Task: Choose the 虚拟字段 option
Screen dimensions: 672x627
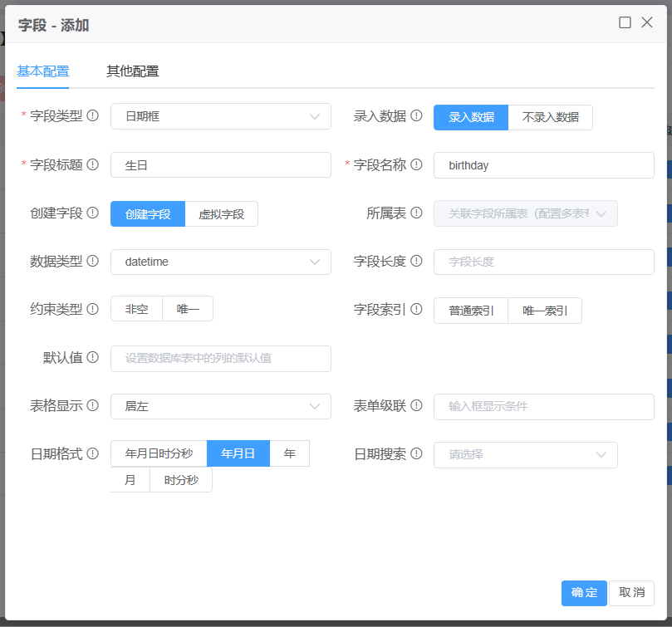Action: [221, 214]
